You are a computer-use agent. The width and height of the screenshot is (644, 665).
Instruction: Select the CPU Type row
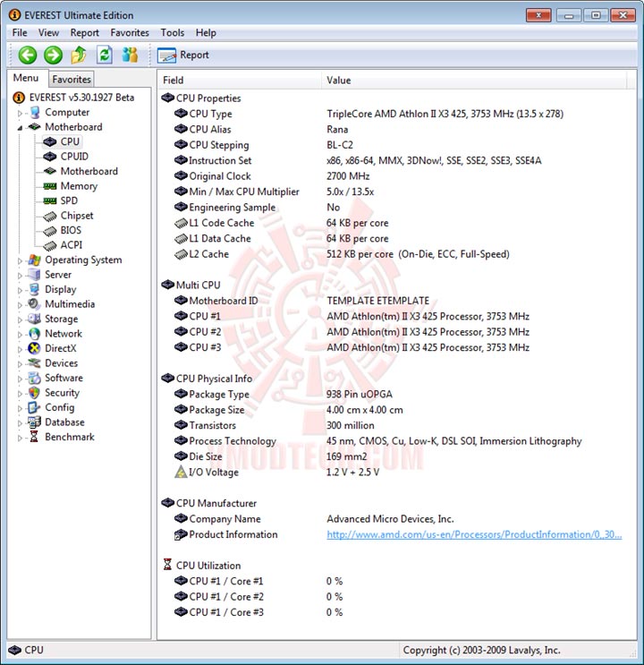(x=398, y=114)
